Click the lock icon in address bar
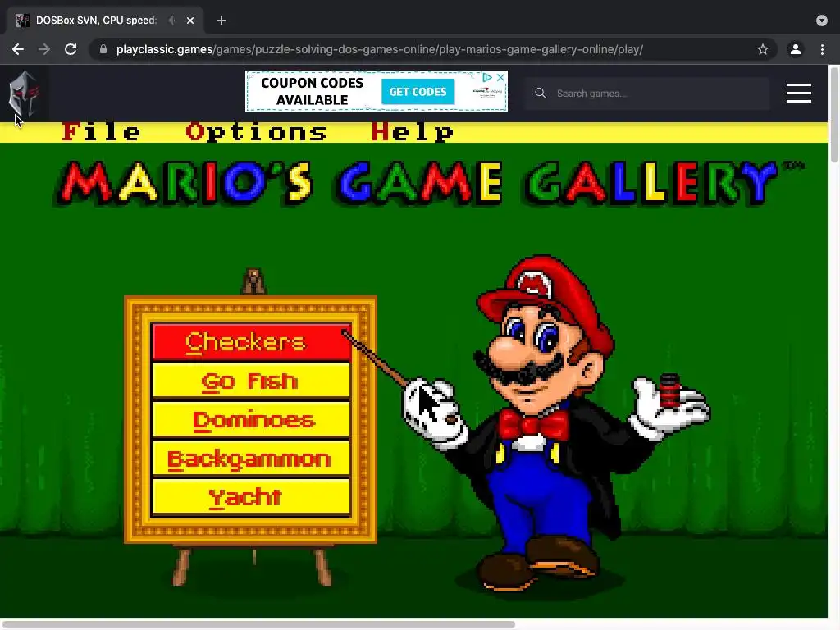 click(x=103, y=49)
